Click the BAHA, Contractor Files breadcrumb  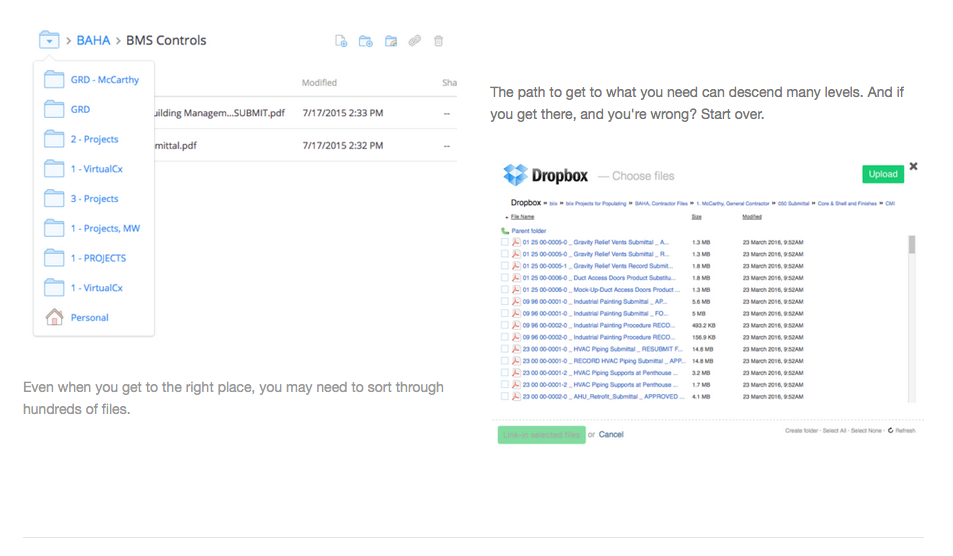coord(661,204)
